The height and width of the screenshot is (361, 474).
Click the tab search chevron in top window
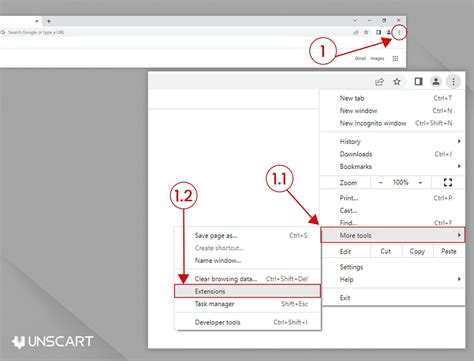(x=355, y=20)
